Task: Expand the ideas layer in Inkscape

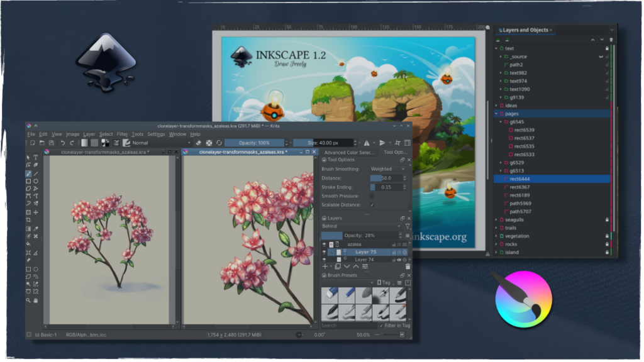Action: (496, 106)
